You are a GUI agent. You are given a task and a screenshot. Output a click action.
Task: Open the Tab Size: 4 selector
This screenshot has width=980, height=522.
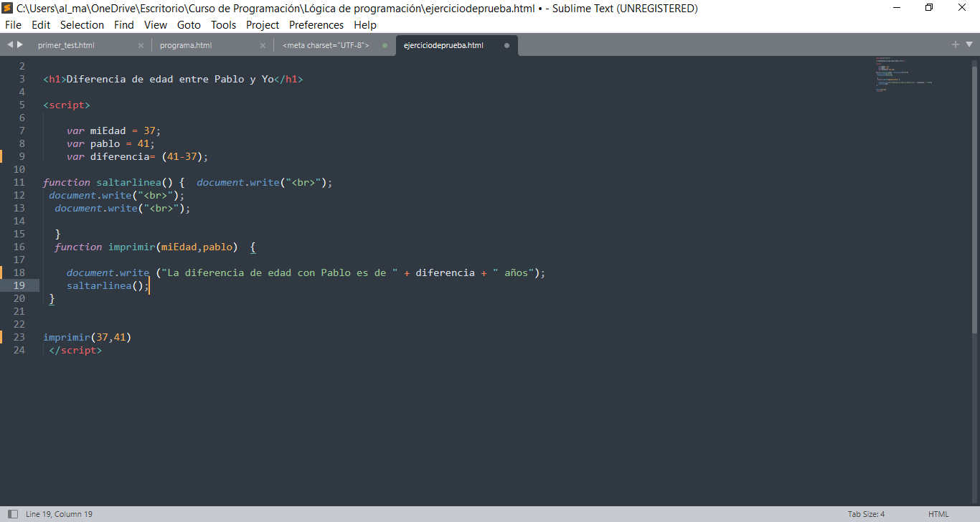[866, 514]
